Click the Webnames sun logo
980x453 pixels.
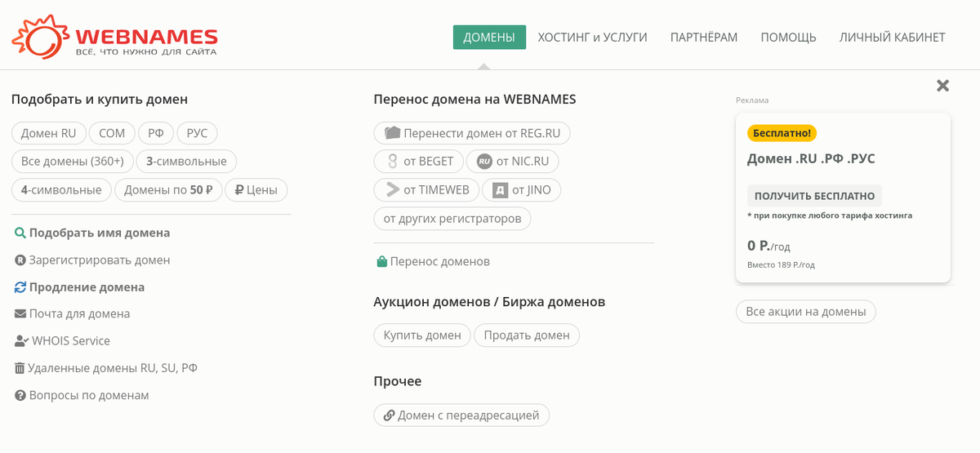[x=41, y=37]
